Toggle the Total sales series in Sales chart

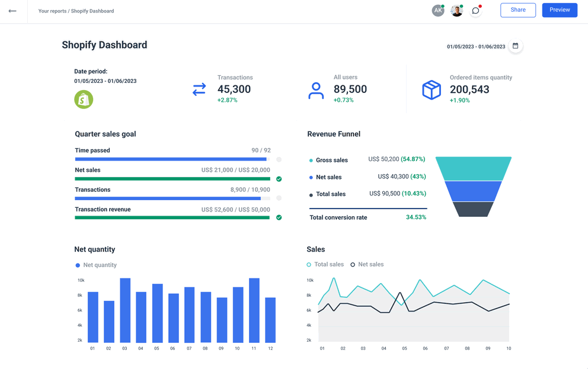(325, 265)
